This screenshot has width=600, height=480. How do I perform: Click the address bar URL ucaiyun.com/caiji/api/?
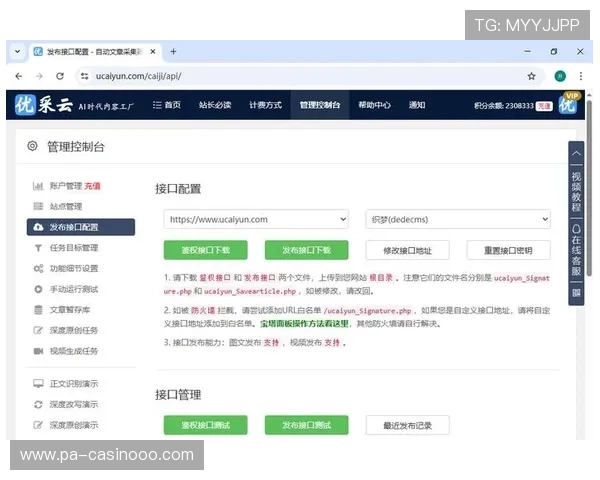click(x=139, y=76)
